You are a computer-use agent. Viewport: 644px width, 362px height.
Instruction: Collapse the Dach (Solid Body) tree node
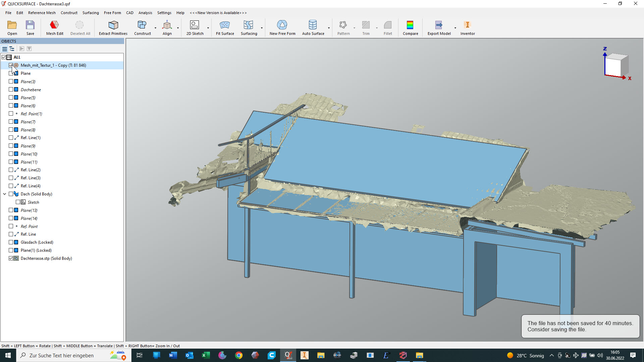5,194
